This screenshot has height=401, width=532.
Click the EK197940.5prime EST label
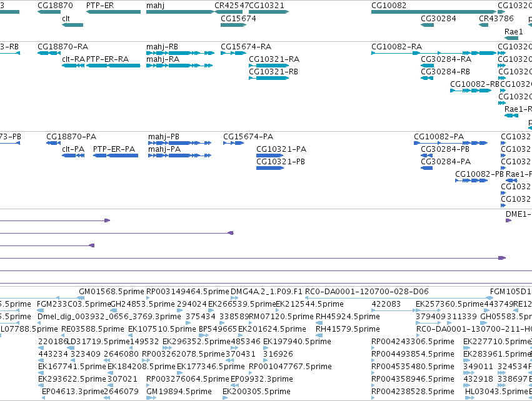(x=297, y=342)
